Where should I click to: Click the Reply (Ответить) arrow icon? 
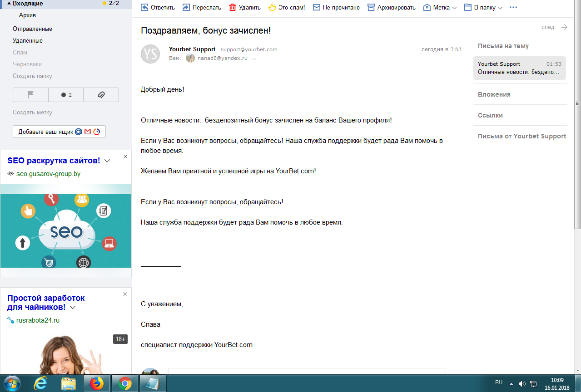144,7
